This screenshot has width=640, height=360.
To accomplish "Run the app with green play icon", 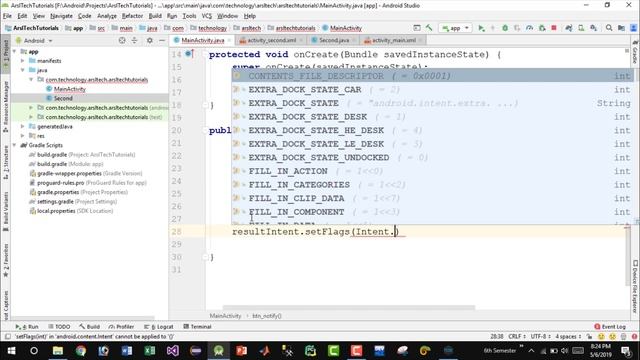I will [x=481, y=28].
